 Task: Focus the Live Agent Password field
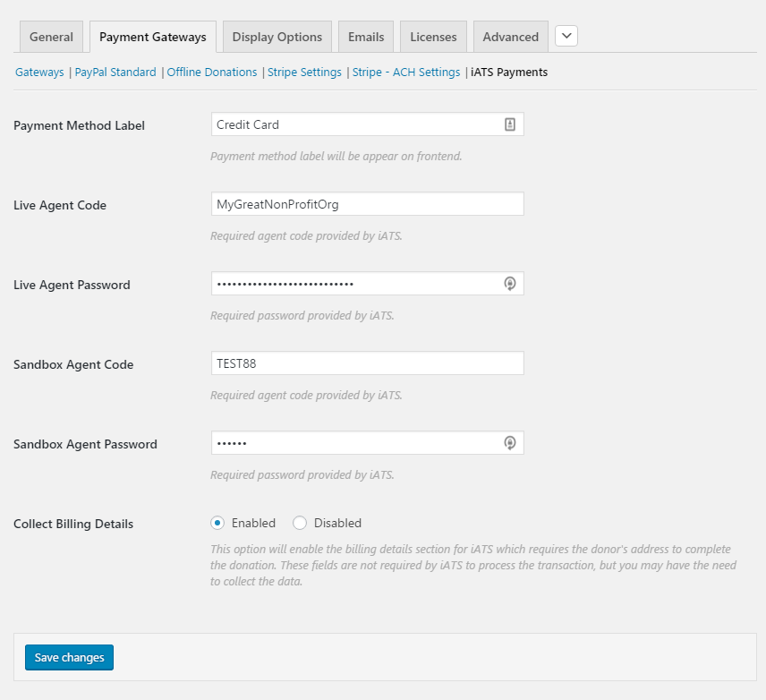pyautogui.click(x=368, y=284)
